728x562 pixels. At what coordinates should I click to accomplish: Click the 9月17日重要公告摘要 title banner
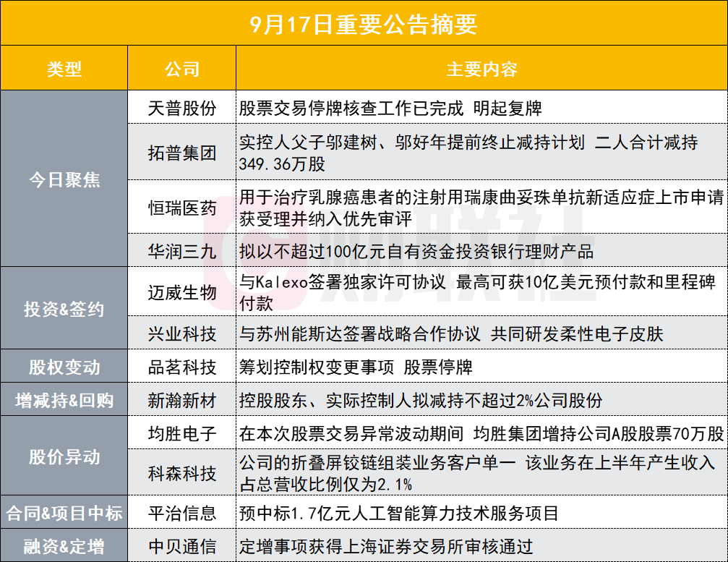[x=364, y=23]
